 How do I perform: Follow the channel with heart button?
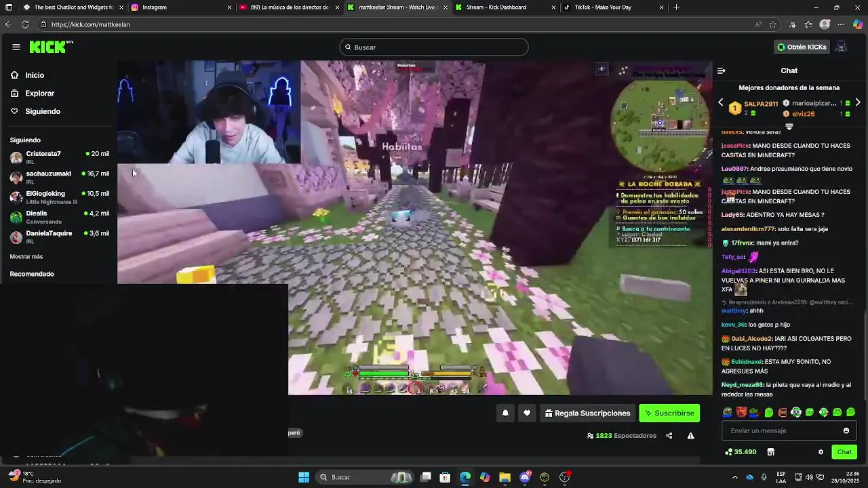point(527,413)
